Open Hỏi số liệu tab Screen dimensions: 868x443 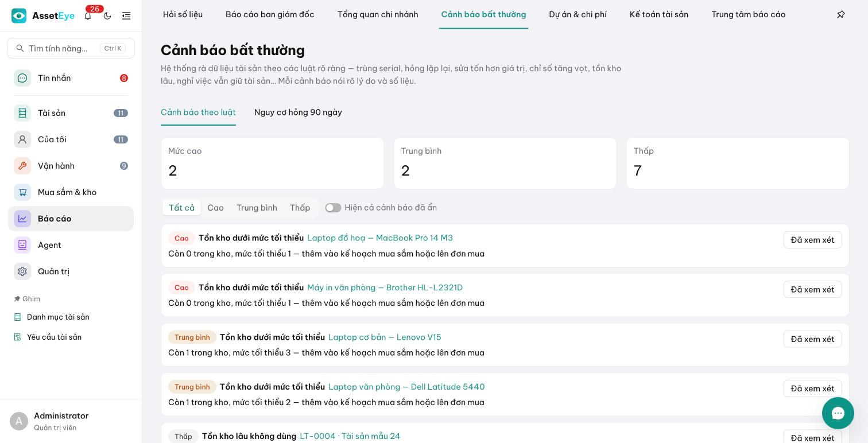[183, 14]
